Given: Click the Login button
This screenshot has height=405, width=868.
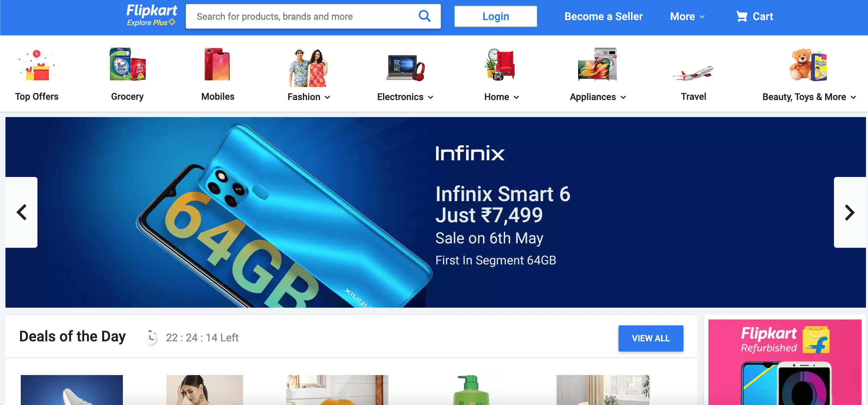Looking at the screenshot, I should pyautogui.click(x=496, y=16).
